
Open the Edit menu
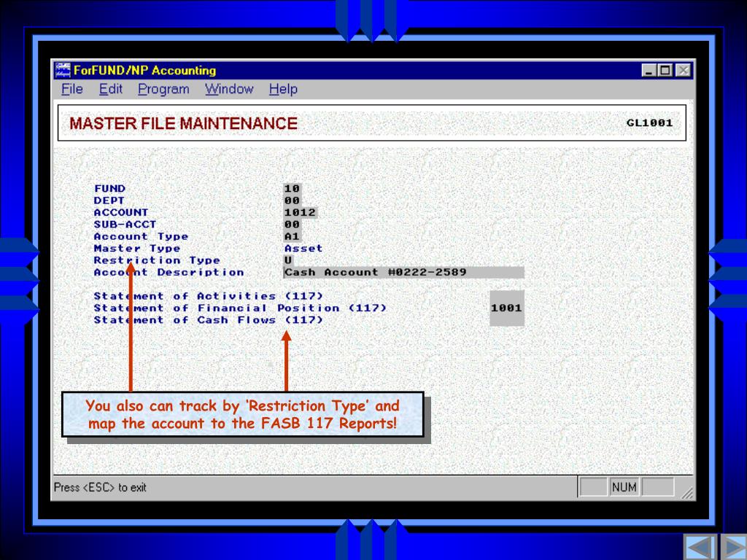tap(111, 89)
